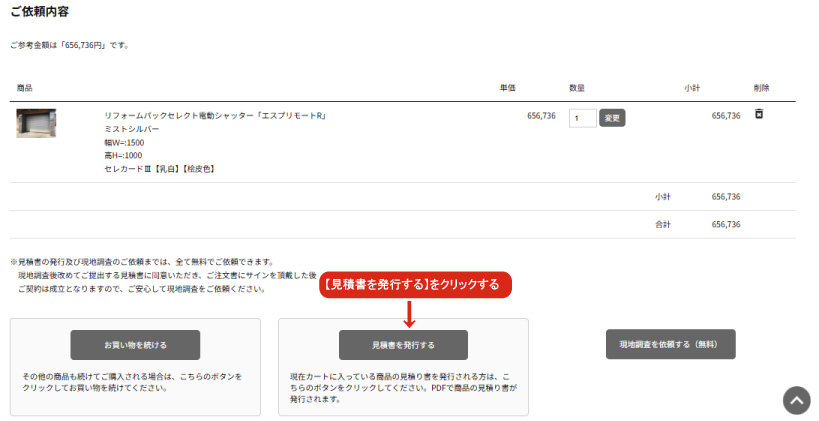Click the description text under お買い物を続ける

coord(135,382)
